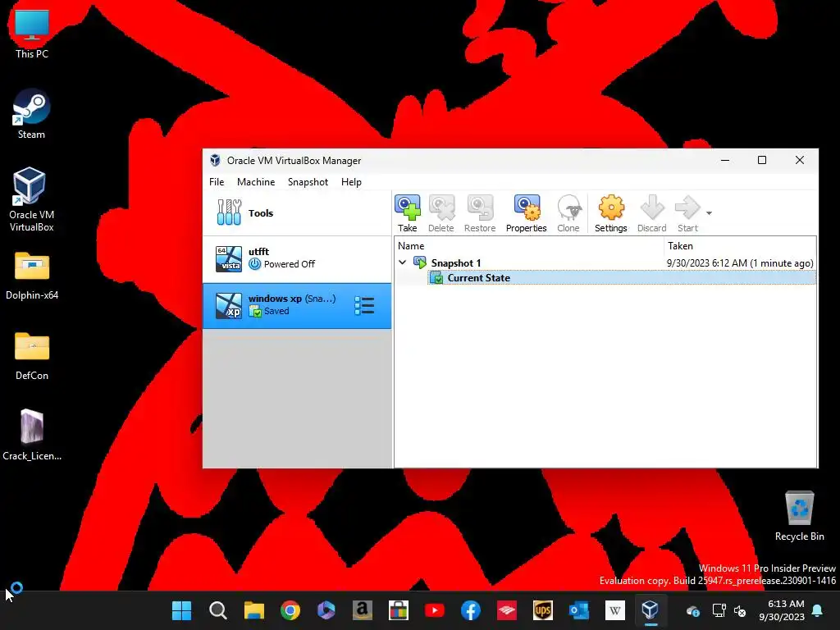The height and width of the screenshot is (630, 840).
Task: Click the Name column header
Action: (x=529, y=246)
